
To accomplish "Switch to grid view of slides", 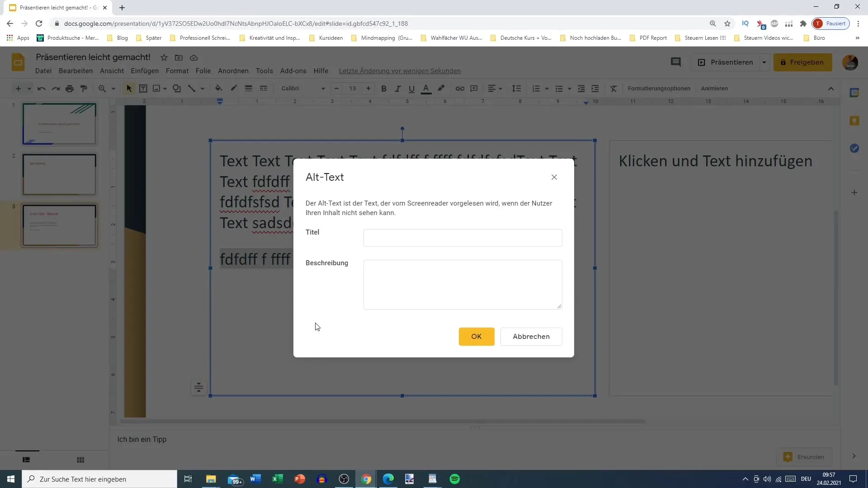I will (x=80, y=460).
